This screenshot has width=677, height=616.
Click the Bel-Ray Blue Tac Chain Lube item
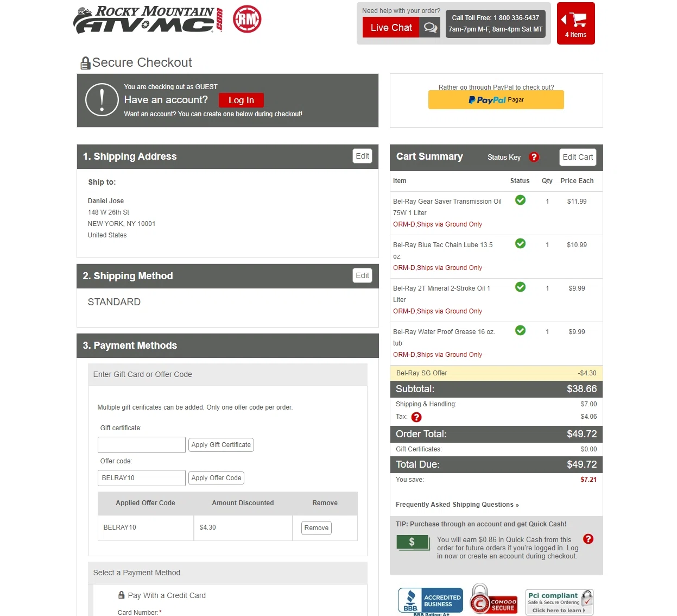pos(443,250)
